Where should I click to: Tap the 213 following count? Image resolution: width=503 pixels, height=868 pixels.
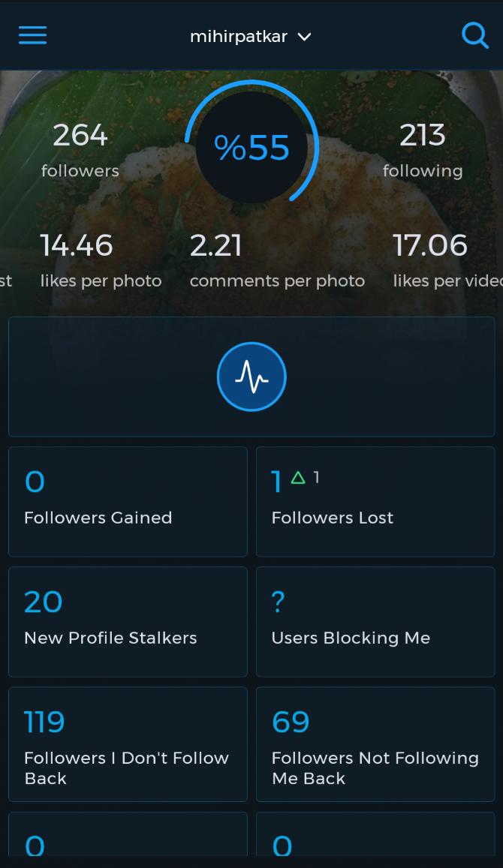[423, 149]
